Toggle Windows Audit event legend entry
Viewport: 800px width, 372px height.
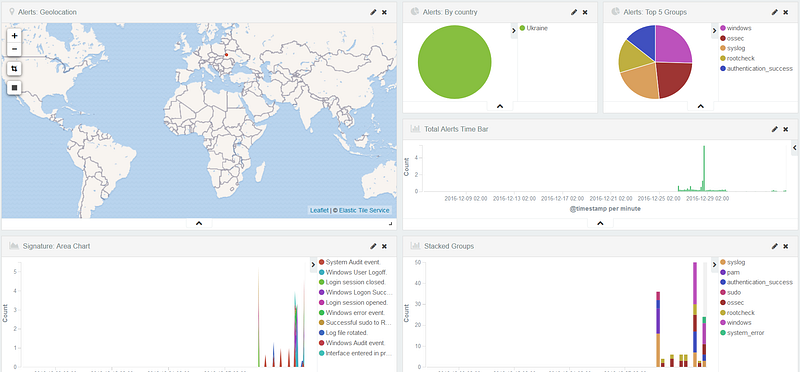coord(352,343)
